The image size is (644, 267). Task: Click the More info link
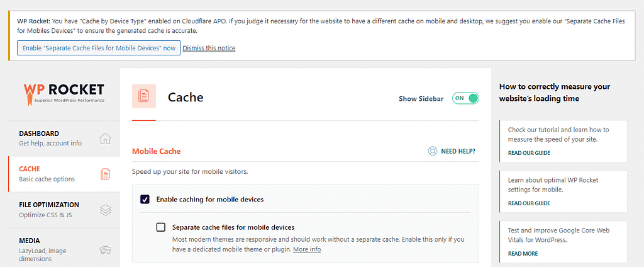click(307, 249)
